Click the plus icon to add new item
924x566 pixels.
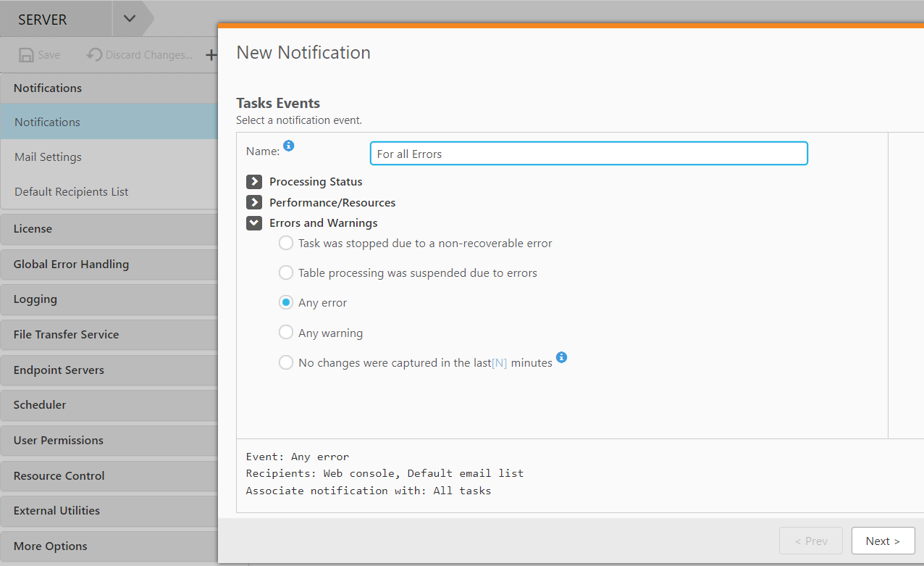(x=210, y=54)
